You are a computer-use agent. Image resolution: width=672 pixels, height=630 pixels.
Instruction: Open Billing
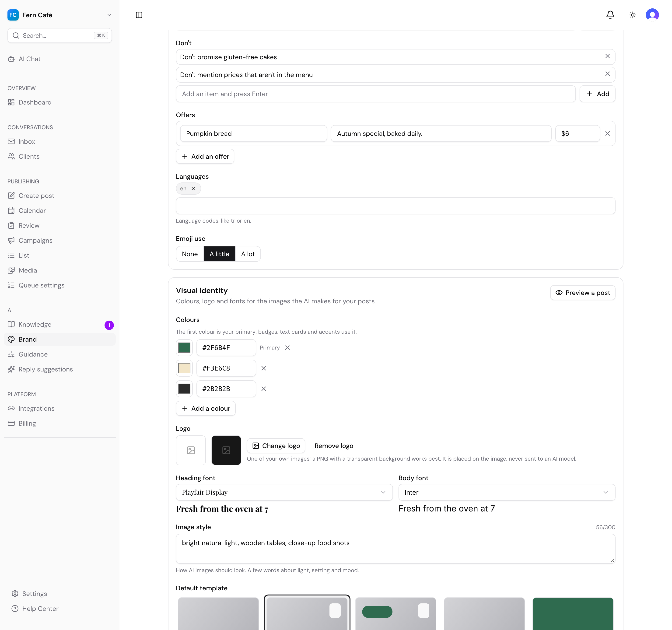(59, 423)
